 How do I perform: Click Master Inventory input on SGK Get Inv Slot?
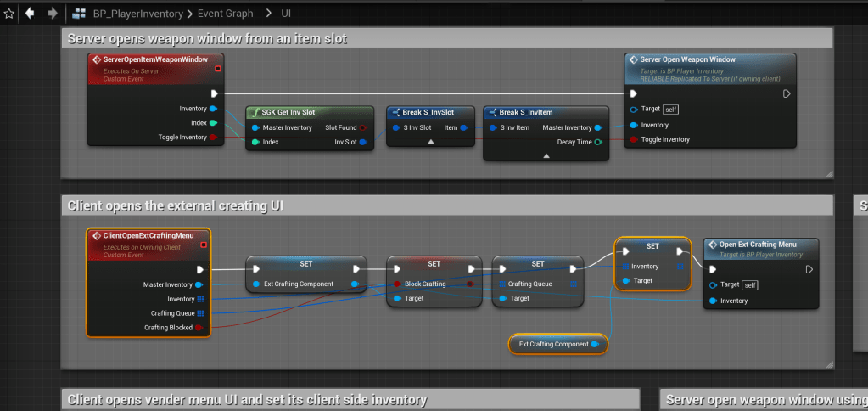(x=255, y=127)
